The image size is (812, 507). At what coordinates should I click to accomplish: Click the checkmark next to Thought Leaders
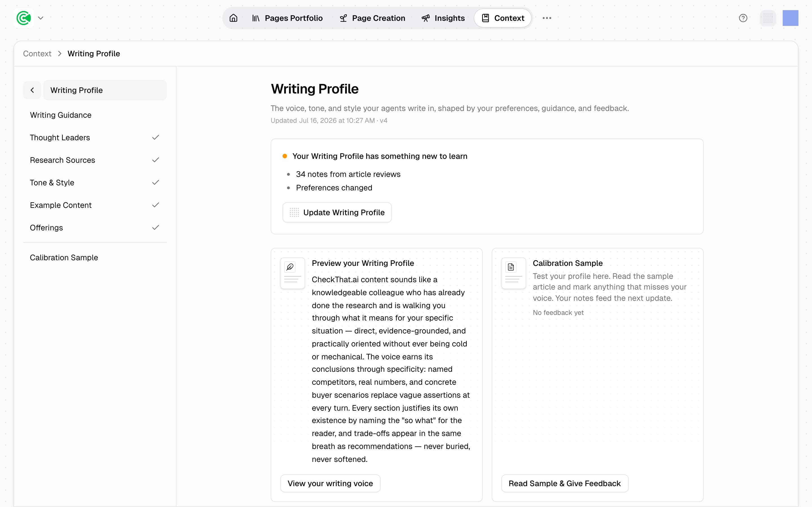155,137
